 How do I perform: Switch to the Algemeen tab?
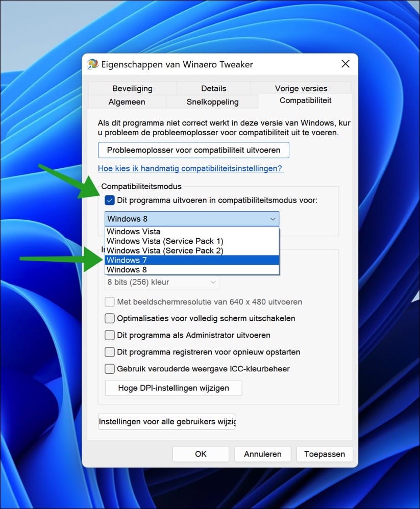127,101
